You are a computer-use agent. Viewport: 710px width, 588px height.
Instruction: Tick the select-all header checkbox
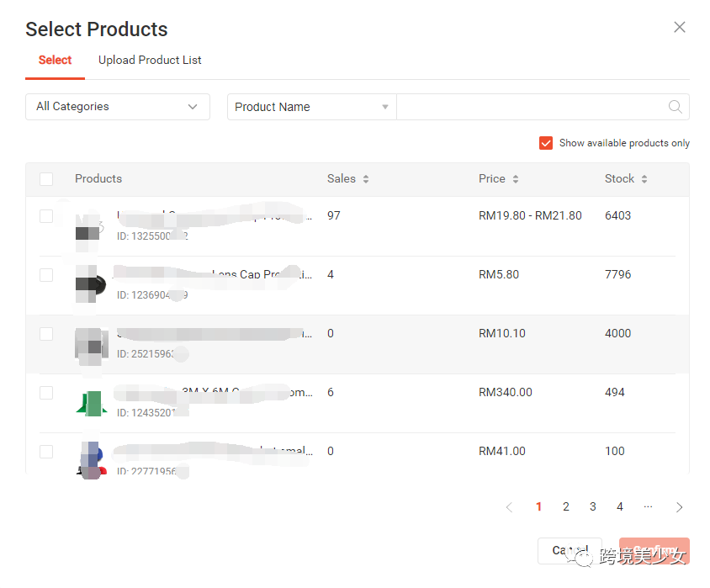click(46, 179)
